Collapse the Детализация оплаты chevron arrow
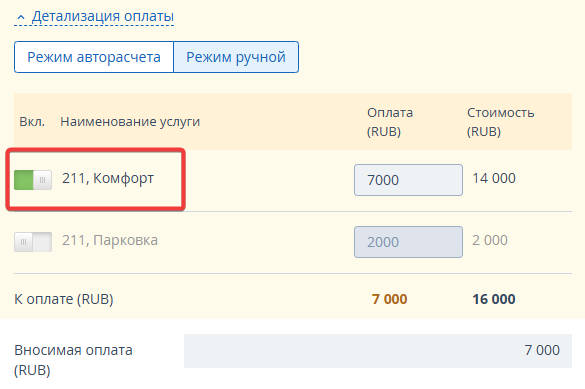This screenshot has width=585, height=389. [x=21, y=17]
